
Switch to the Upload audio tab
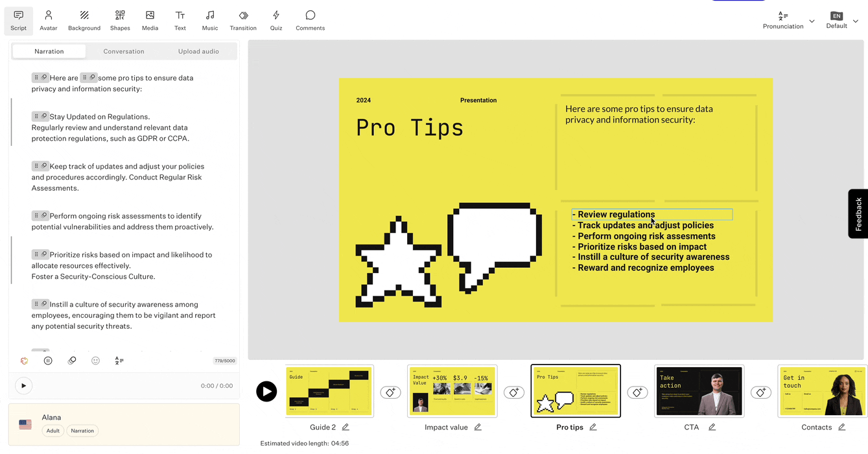click(198, 51)
